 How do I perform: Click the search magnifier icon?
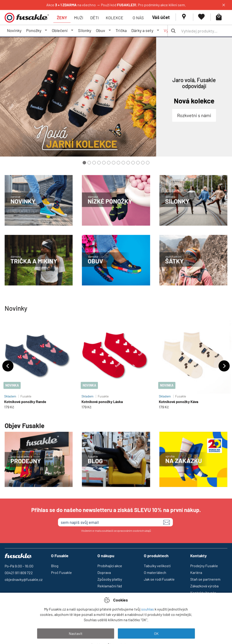click(173, 31)
